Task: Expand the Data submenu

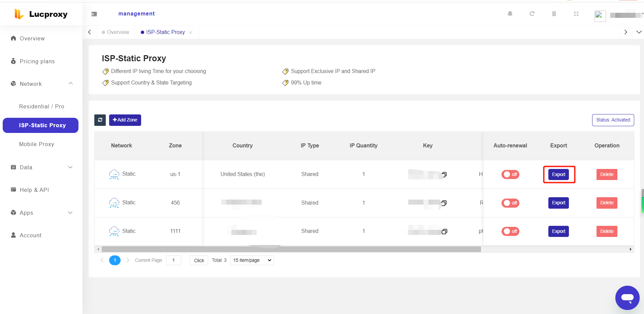Action: point(70,167)
